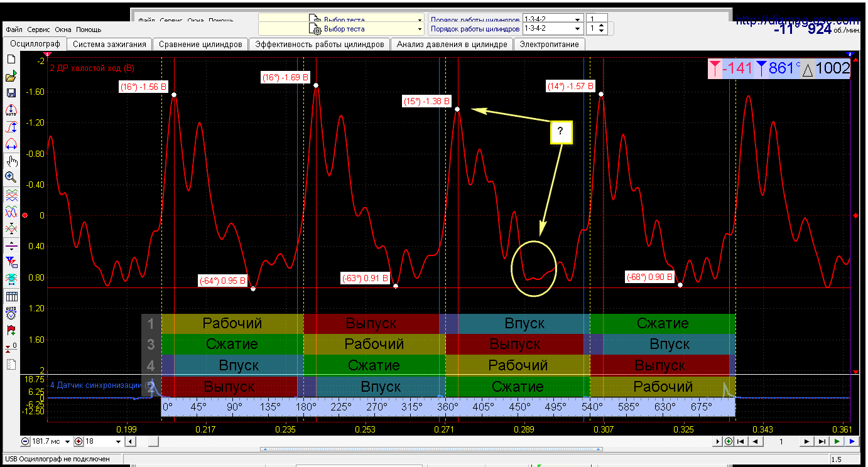The image size is (868, 467).
Task: Click the green circle plus icon in bottom bar
Action: 729,441
